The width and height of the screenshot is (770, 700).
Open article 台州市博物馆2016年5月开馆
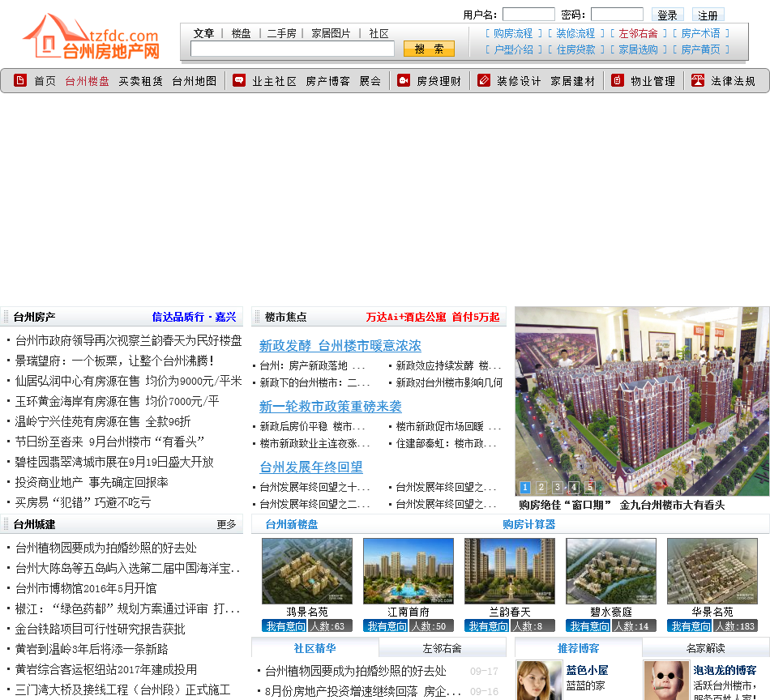[86, 588]
